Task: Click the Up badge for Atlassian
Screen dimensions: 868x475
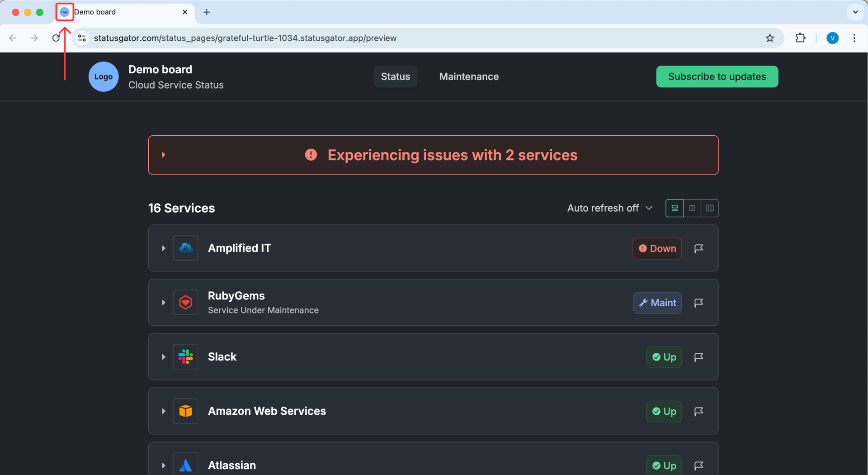Action: tap(664, 465)
